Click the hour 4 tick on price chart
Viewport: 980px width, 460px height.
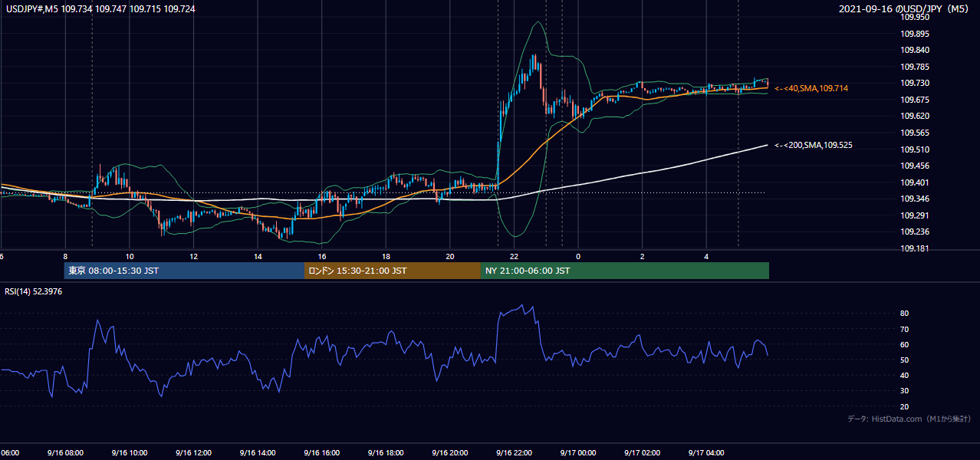(x=706, y=257)
